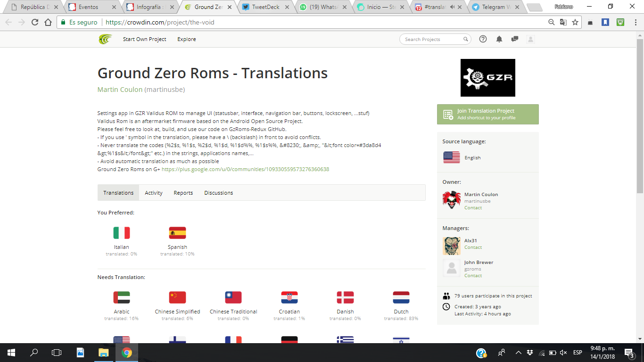
Task: Switch to the Telegram browser tab
Action: 495,7
